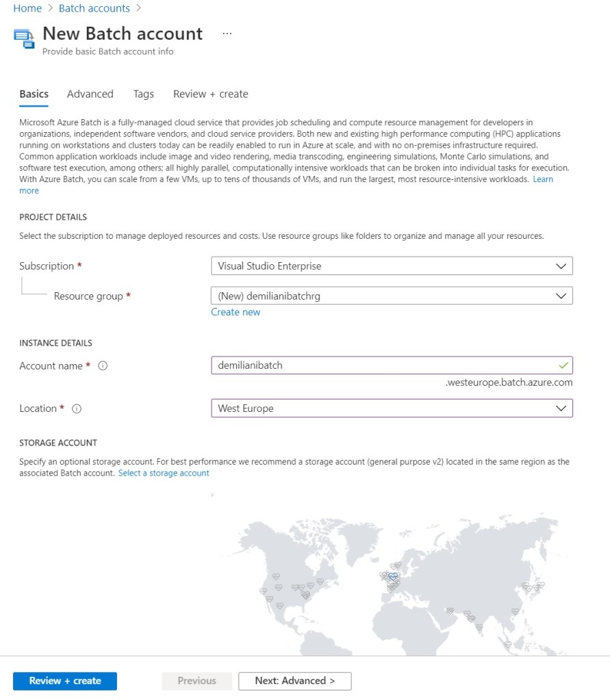Select the Basics tab
This screenshot has width=610, height=700.
34,94
